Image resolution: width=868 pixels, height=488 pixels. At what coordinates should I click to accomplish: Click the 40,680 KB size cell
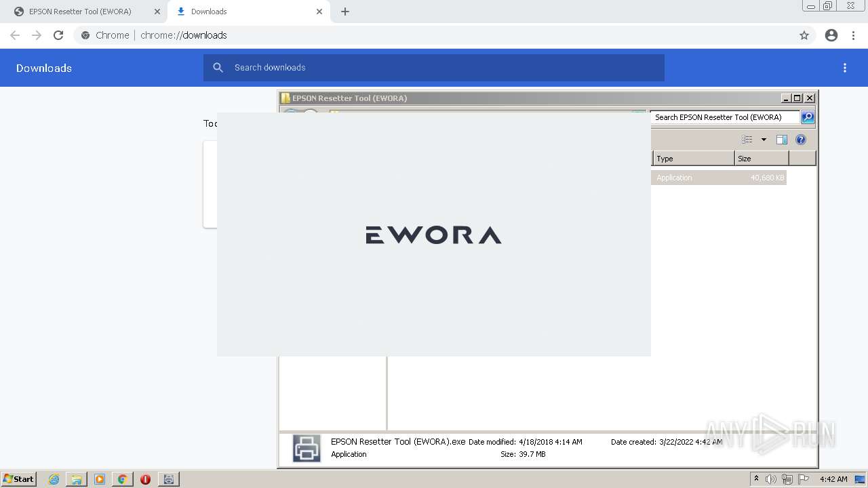767,178
